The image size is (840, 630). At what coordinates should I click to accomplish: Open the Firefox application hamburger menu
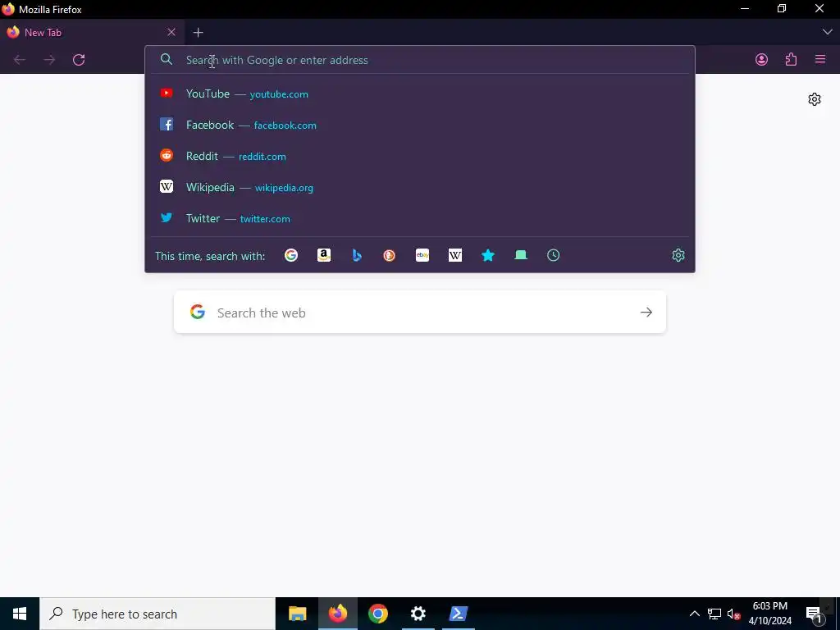pos(820,59)
